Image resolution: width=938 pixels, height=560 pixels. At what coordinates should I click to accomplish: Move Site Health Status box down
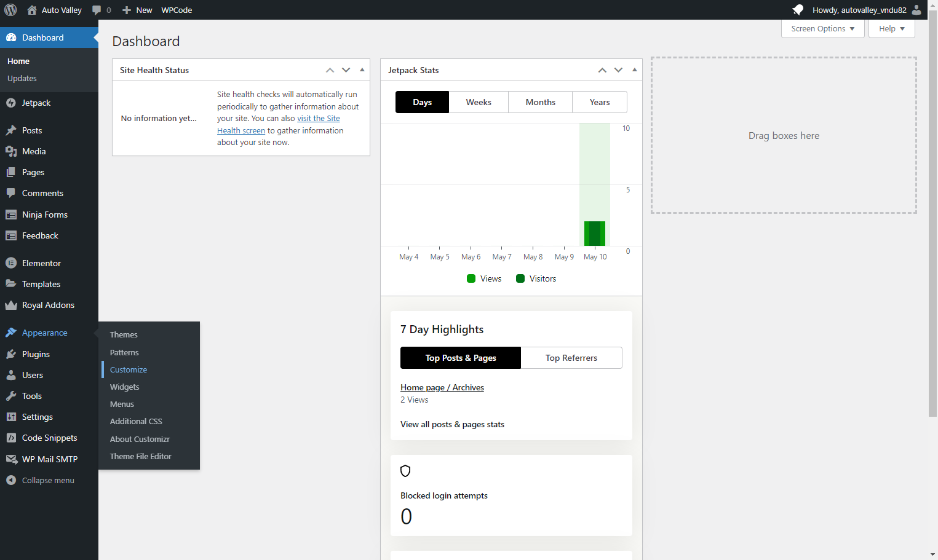point(346,70)
